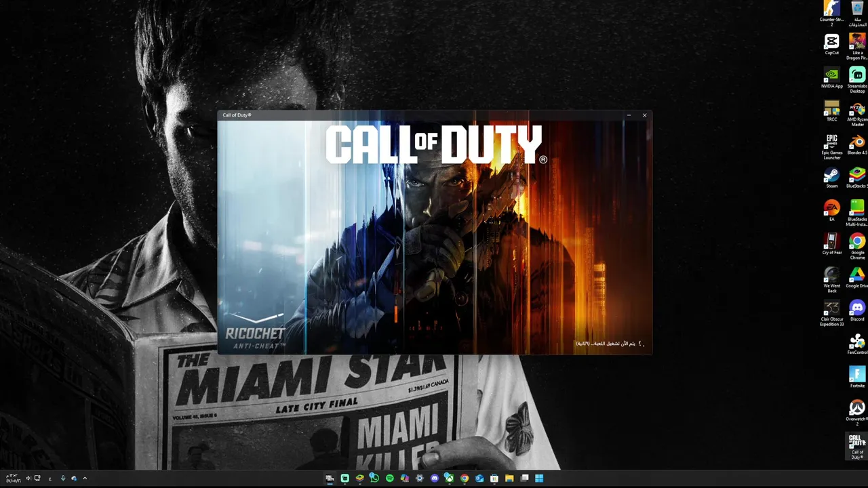Select Streamlabs Desktop shortcut

click(857, 79)
